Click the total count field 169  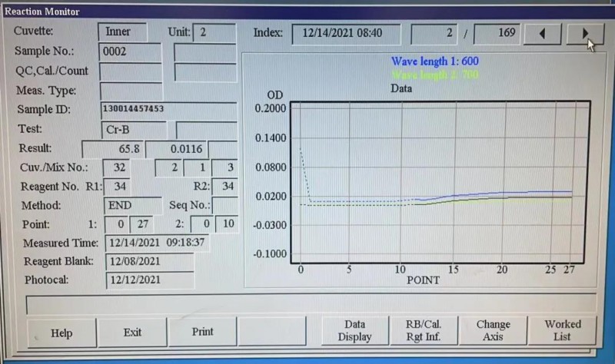pos(497,33)
